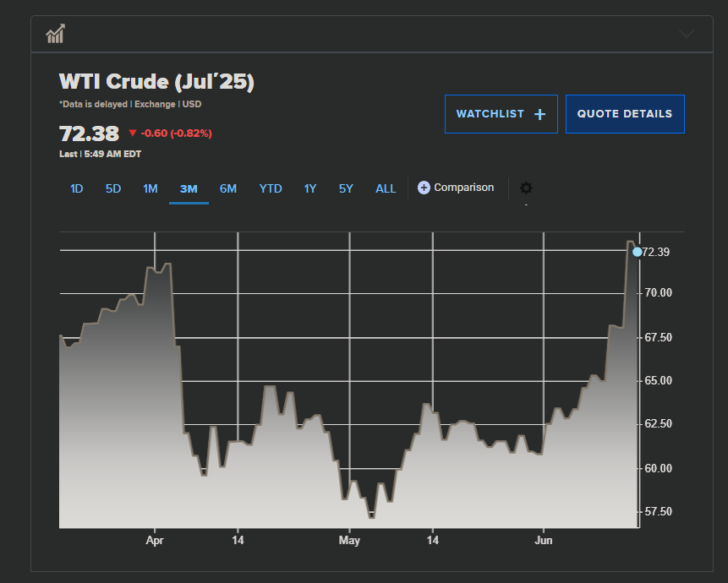728x583 pixels.
Task: Switch chart to 5D range
Action: (x=113, y=188)
